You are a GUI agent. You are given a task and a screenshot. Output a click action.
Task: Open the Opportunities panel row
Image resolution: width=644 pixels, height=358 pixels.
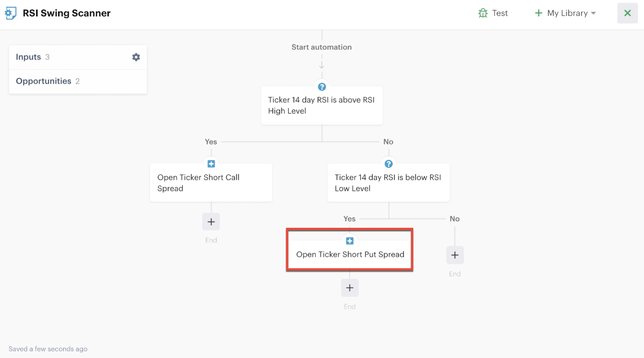pos(78,81)
